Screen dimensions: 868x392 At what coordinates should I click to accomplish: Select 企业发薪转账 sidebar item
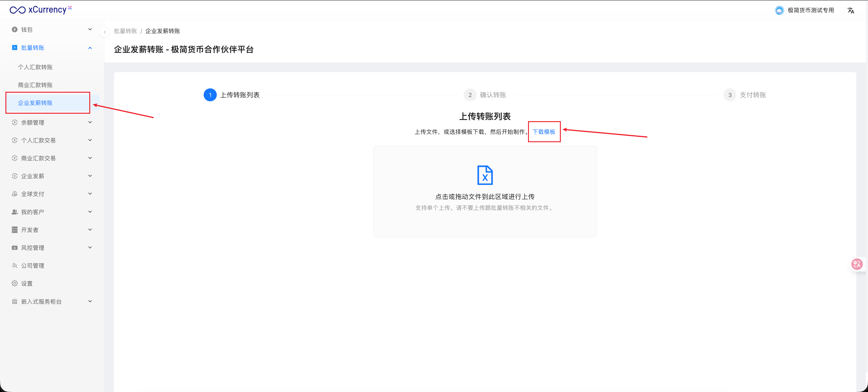pos(35,103)
